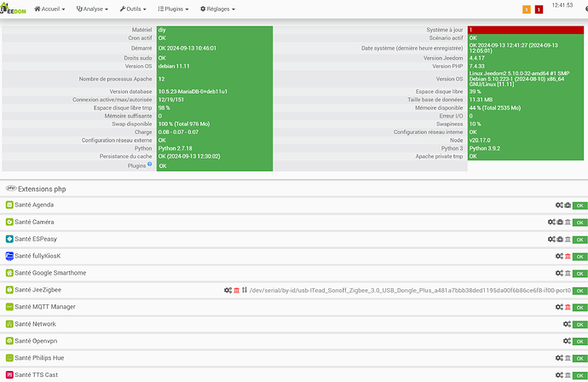Image resolution: width=588 pixels, height=382 pixels.
Task: Open the Outils menu
Action: tap(132, 9)
